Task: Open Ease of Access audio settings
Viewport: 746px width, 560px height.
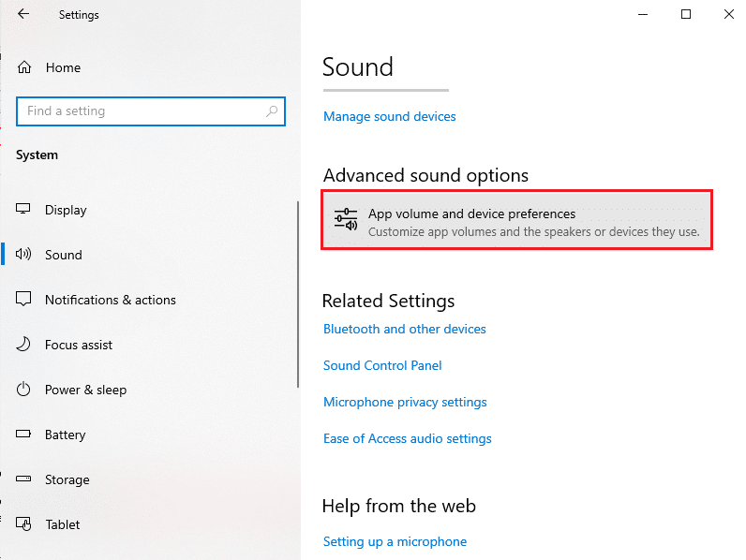Action: tap(407, 439)
